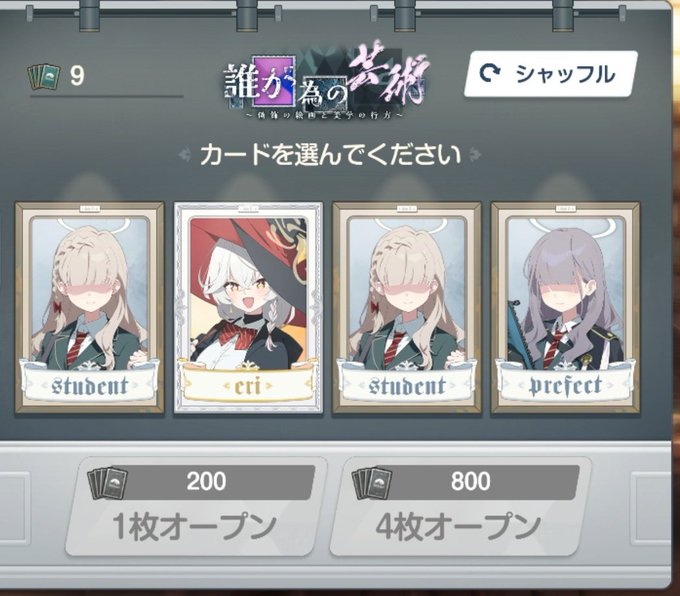
Task: Click the card count number 9
Action: (77, 76)
